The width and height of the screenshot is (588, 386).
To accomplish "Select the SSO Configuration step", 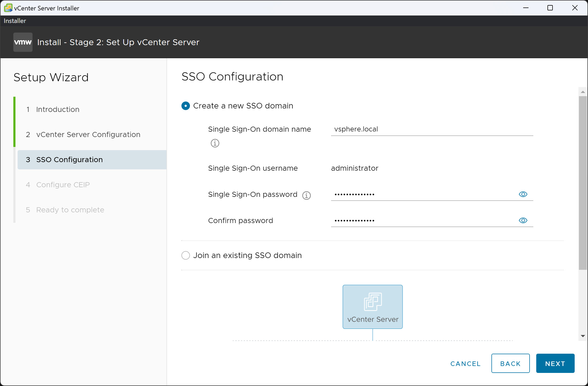I will [x=69, y=159].
